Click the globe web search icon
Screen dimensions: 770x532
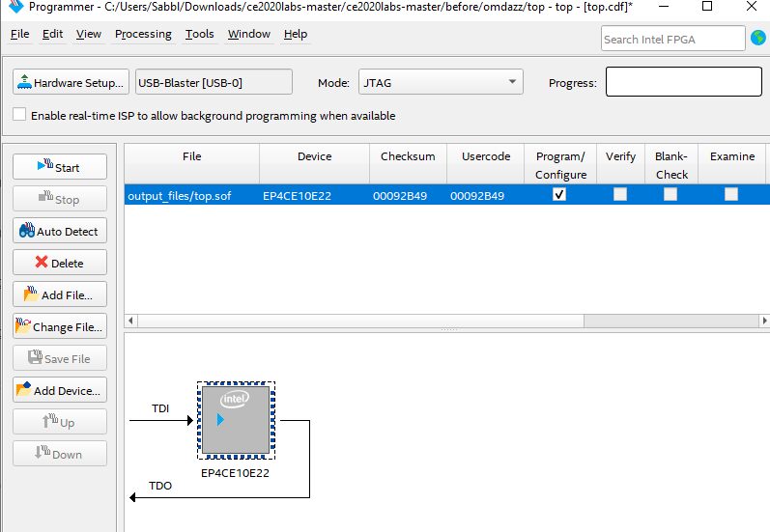[758, 38]
